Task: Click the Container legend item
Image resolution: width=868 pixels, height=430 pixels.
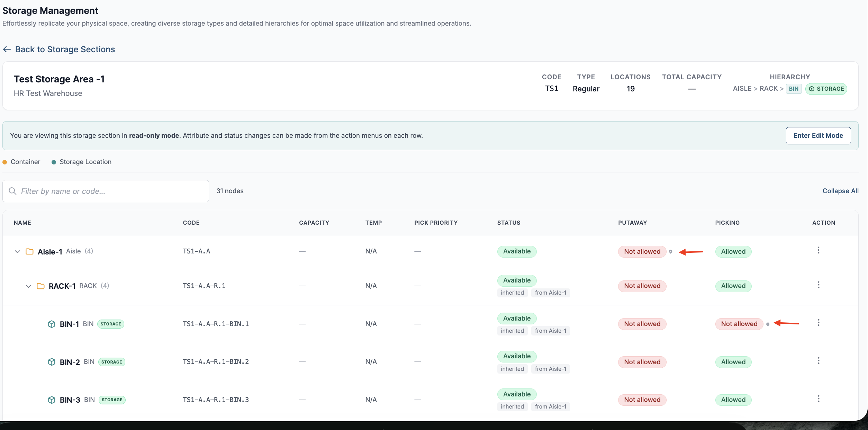Action: 21,162
